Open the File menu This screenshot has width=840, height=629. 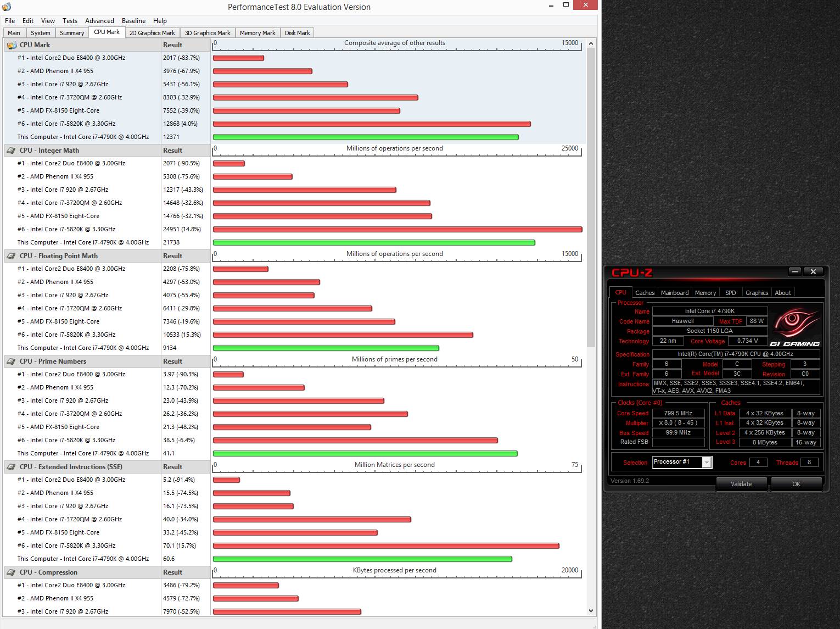[x=10, y=20]
